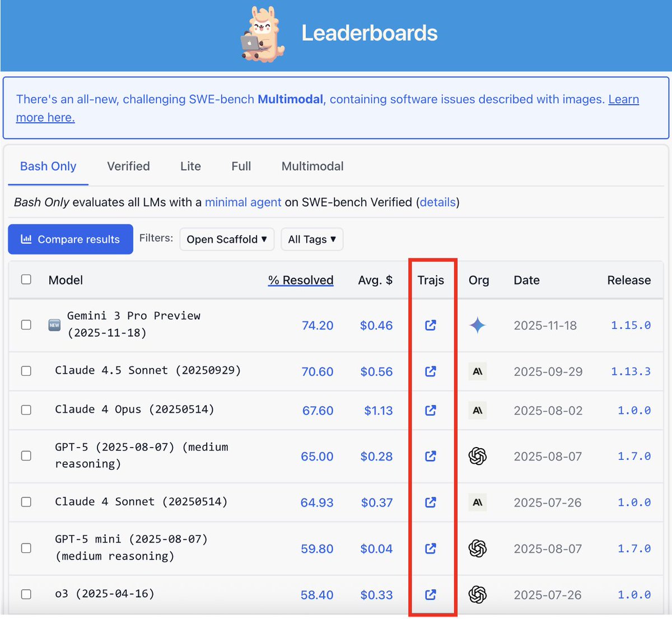Open the All Tags filter dropdown
The width and height of the screenshot is (672, 619).
pos(312,239)
